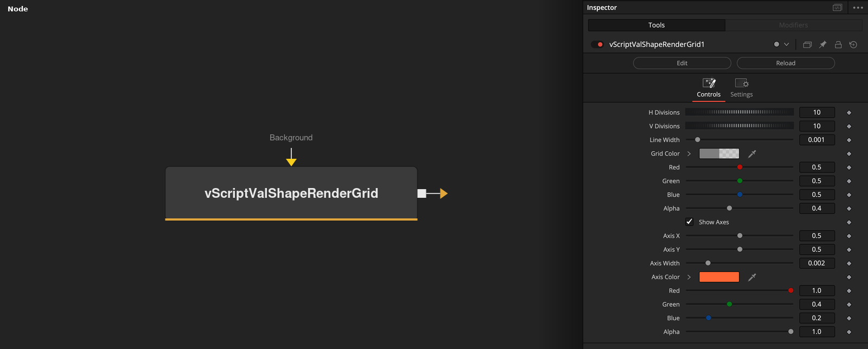Toggle keyframe diamond for Axis Color
Viewport: 868px width, 349px height.
[849, 277]
